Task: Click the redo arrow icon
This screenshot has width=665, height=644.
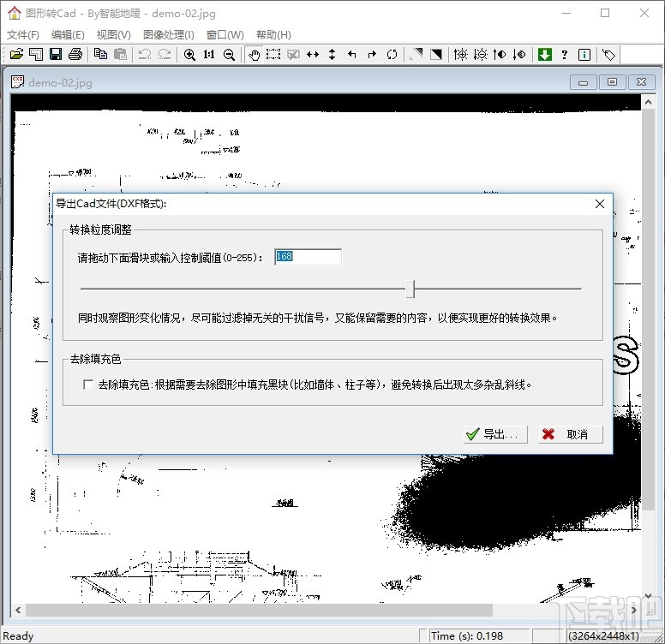Action: pos(165,54)
